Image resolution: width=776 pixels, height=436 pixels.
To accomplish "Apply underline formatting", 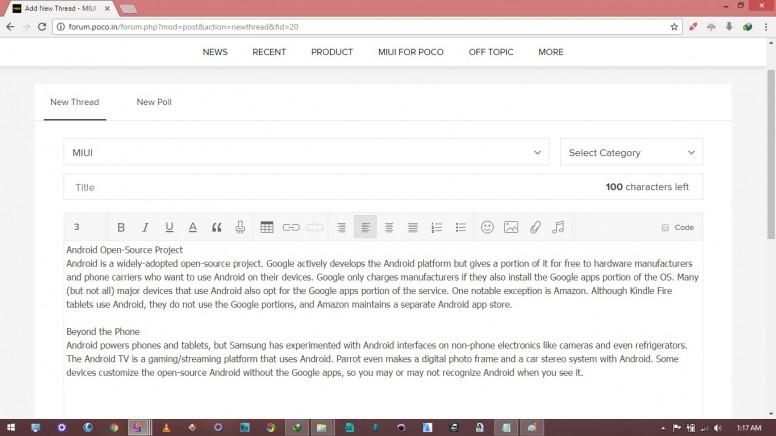I will tap(169, 227).
